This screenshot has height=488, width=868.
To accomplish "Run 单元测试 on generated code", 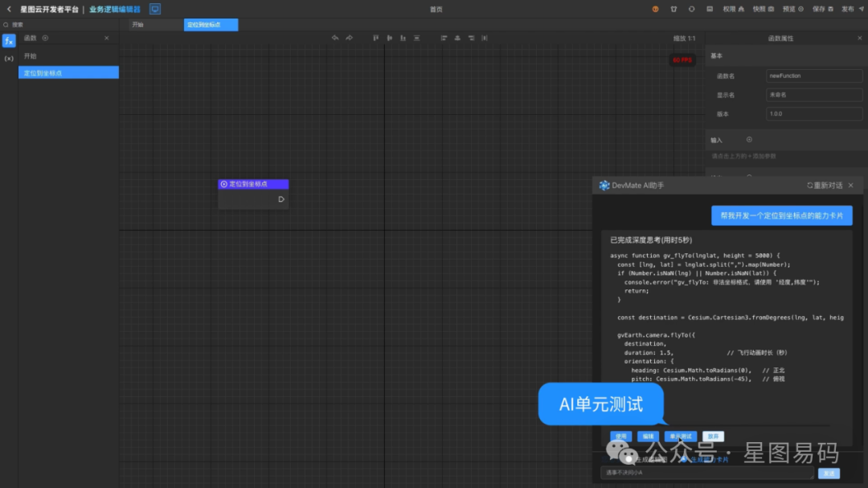I will tap(681, 437).
